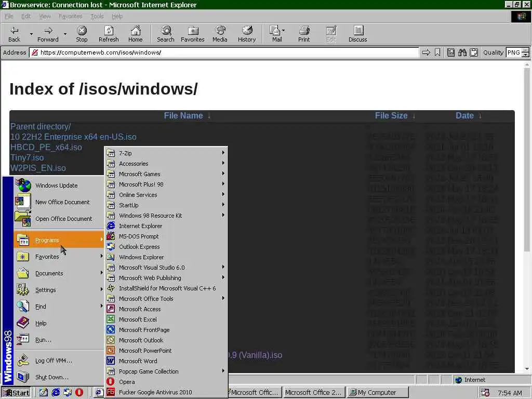Launch Opera from the Programs menu
Image resolution: width=532 pixels, height=399 pixels.
(166, 382)
